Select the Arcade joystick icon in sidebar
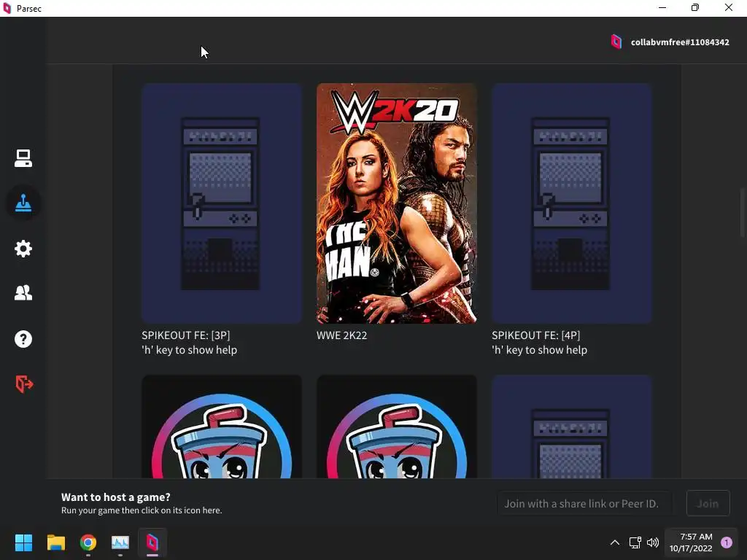 [x=23, y=203]
